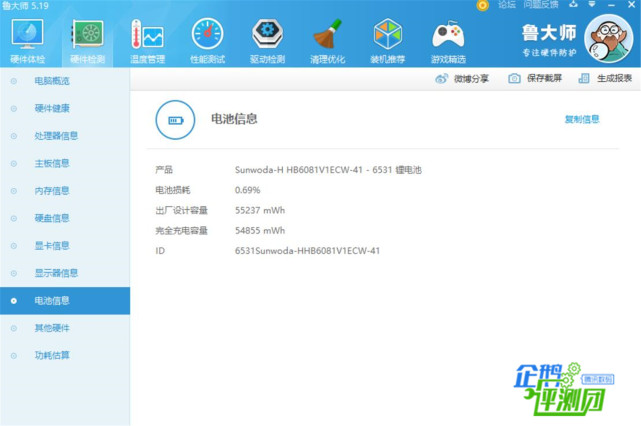Click the 产品 field label
641x426 pixels.
click(x=164, y=170)
